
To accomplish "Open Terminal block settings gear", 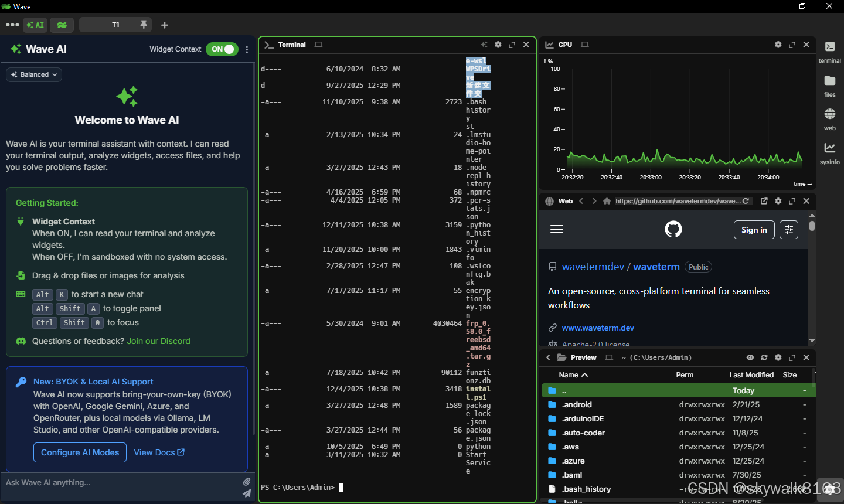I will click(x=498, y=45).
